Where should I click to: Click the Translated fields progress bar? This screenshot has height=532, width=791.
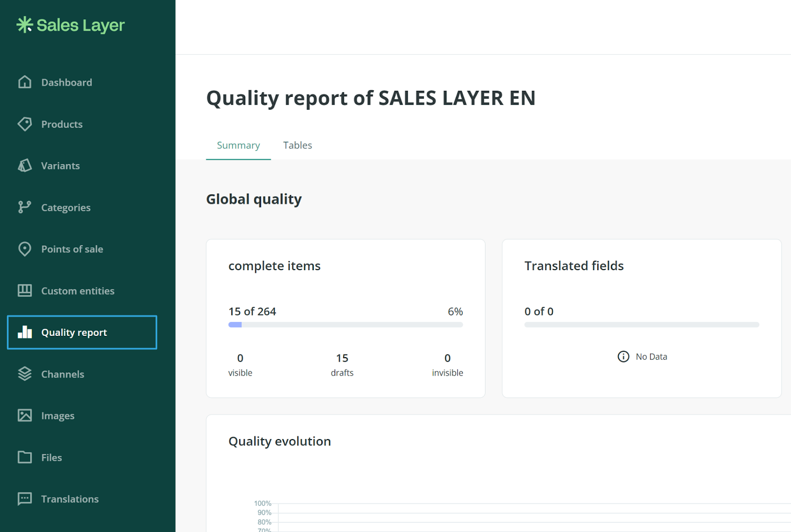tap(642, 325)
